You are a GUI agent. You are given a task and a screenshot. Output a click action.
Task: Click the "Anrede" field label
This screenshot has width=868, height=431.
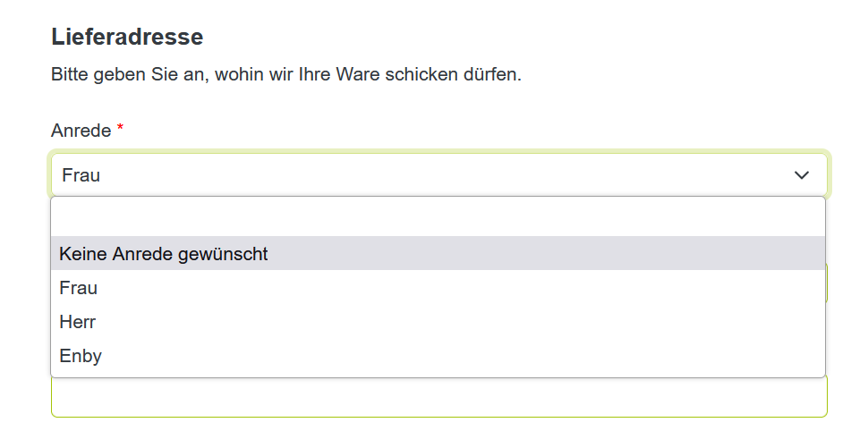pyautogui.click(x=81, y=131)
